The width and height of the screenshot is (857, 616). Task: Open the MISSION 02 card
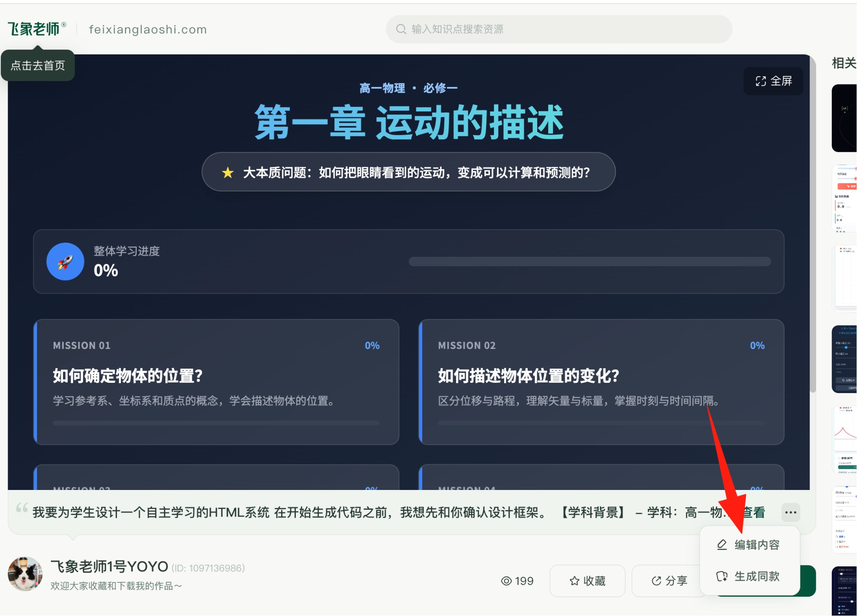click(x=601, y=382)
